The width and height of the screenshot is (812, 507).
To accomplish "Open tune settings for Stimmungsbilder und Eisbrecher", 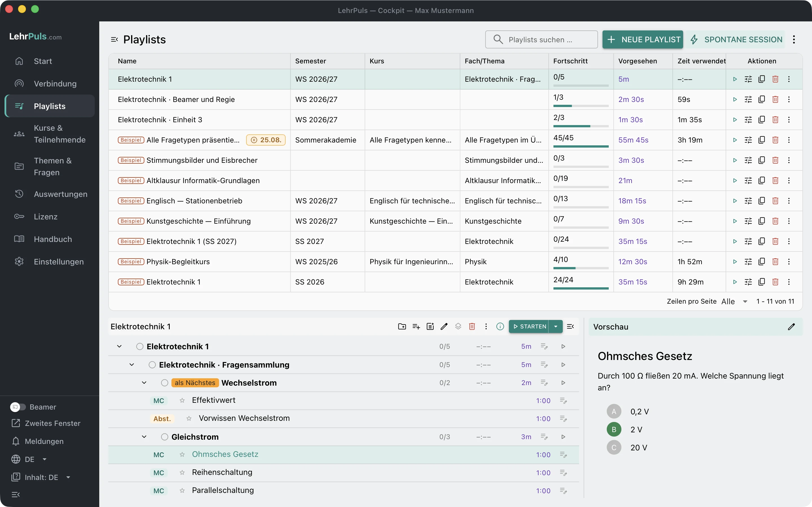I will (x=748, y=160).
